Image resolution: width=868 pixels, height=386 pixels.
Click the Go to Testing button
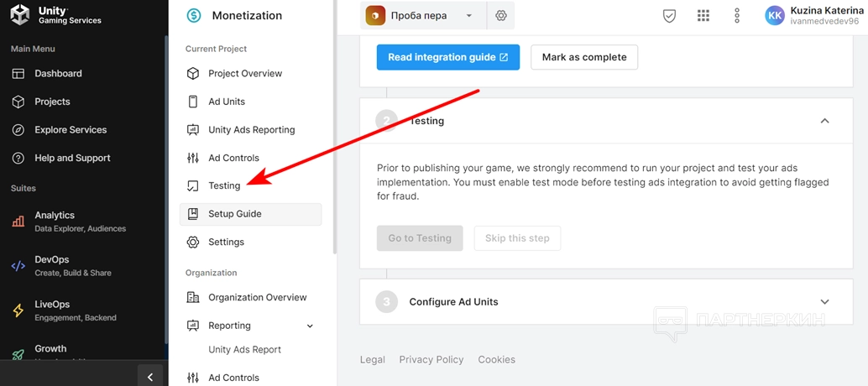click(420, 238)
